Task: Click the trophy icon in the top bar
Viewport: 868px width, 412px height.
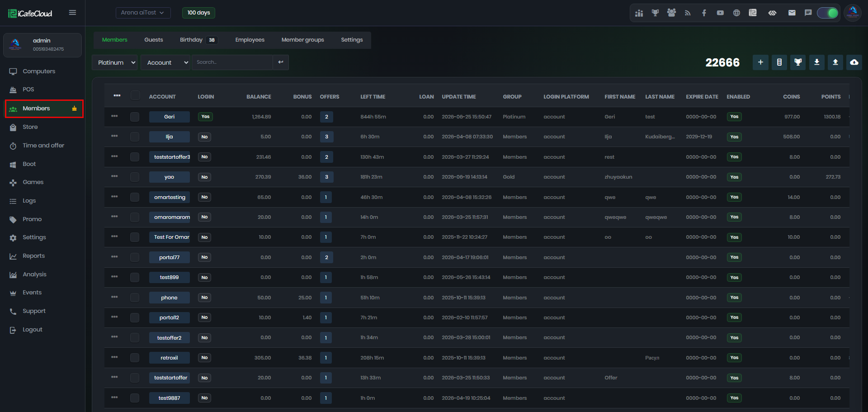Action: tap(655, 13)
